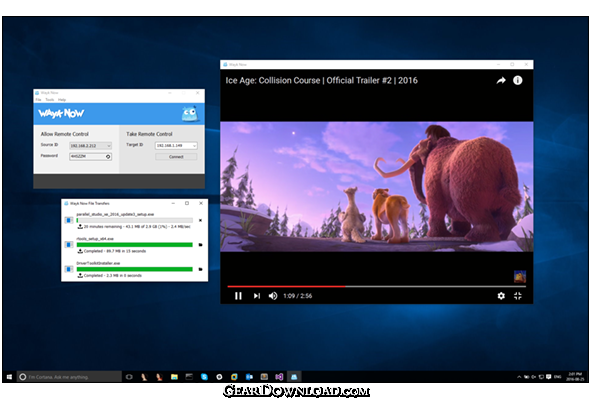This screenshot has width=592, height=399.
Task: Click the channel watermark thumbnail in video
Action: click(520, 276)
